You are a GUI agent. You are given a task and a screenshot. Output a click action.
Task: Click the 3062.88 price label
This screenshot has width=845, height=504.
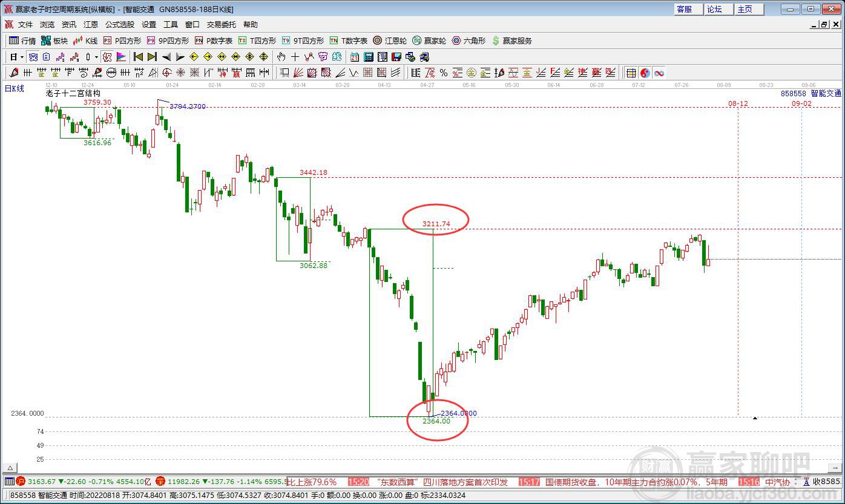(314, 265)
